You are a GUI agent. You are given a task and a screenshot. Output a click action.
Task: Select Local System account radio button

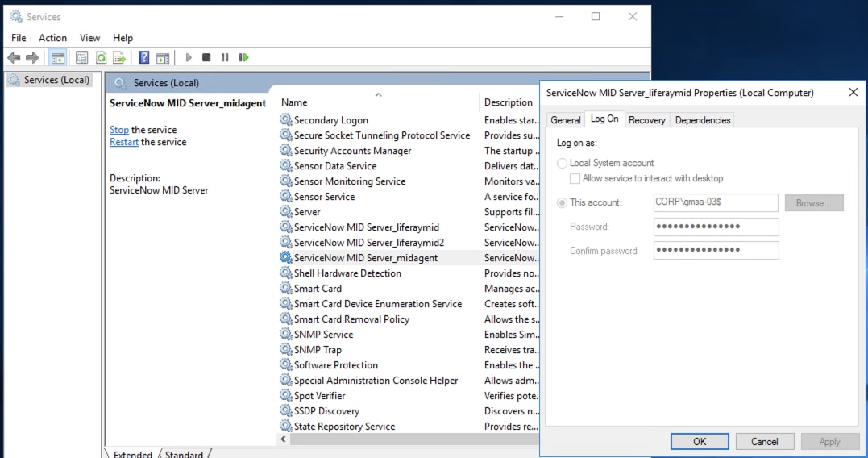(562, 164)
